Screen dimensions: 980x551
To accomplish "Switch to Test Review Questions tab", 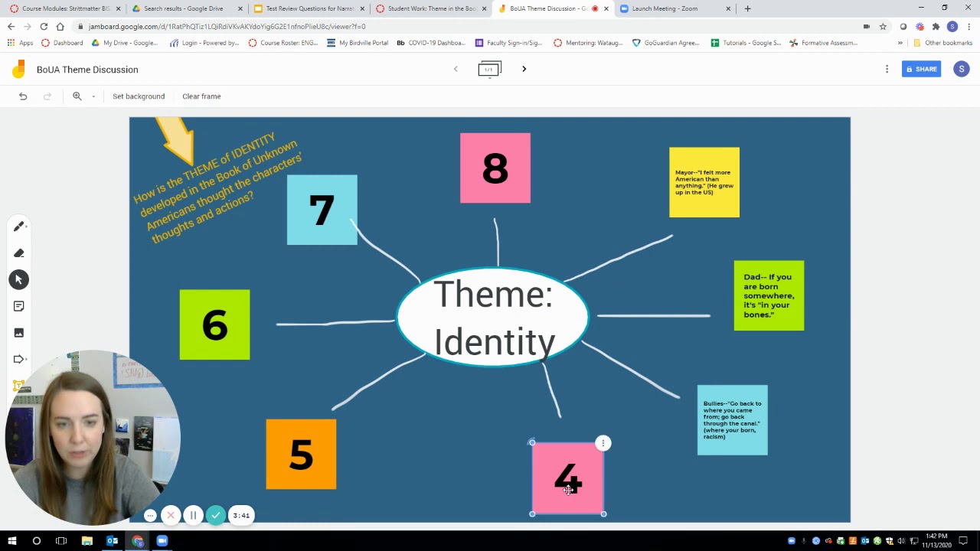I will coord(305,8).
